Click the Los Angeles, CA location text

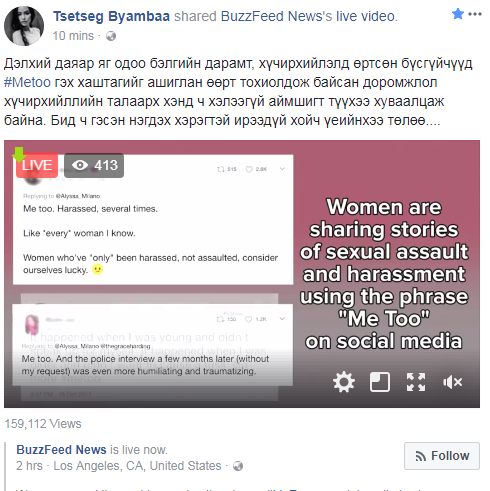point(99,466)
